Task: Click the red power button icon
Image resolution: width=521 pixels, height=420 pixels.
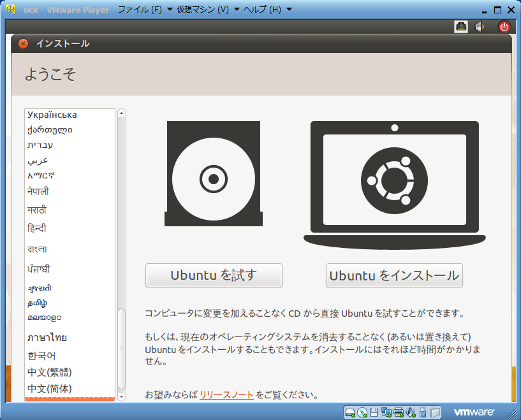Action: click(504, 27)
